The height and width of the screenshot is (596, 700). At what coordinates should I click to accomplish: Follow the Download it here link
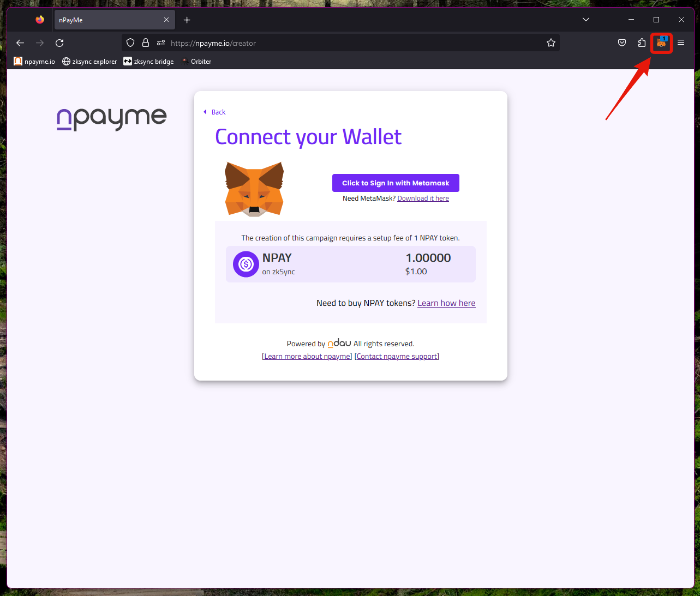point(423,198)
